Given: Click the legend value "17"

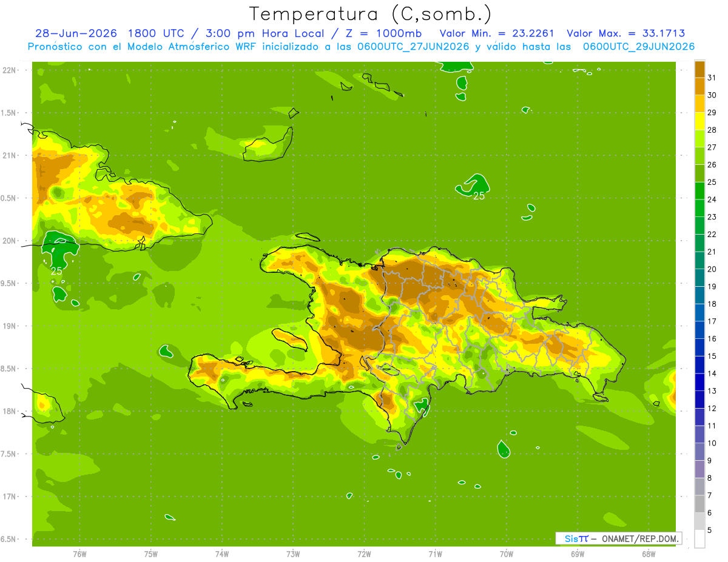Looking at the screenshot, I should click(712, 321).
